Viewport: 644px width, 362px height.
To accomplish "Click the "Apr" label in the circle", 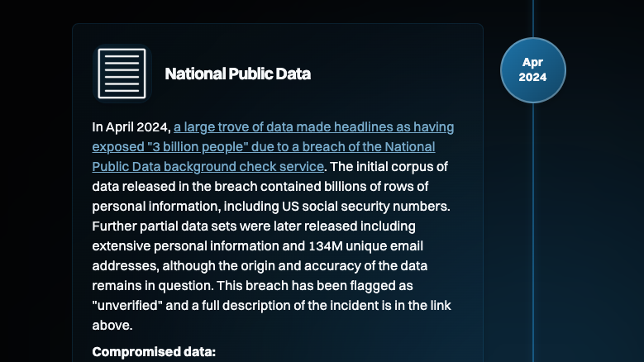I will 532,63.
